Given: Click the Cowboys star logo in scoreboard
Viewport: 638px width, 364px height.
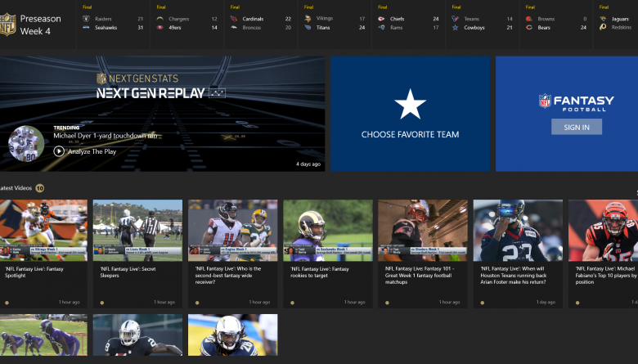Looking at the screenshot, I should tap(456, 27).
